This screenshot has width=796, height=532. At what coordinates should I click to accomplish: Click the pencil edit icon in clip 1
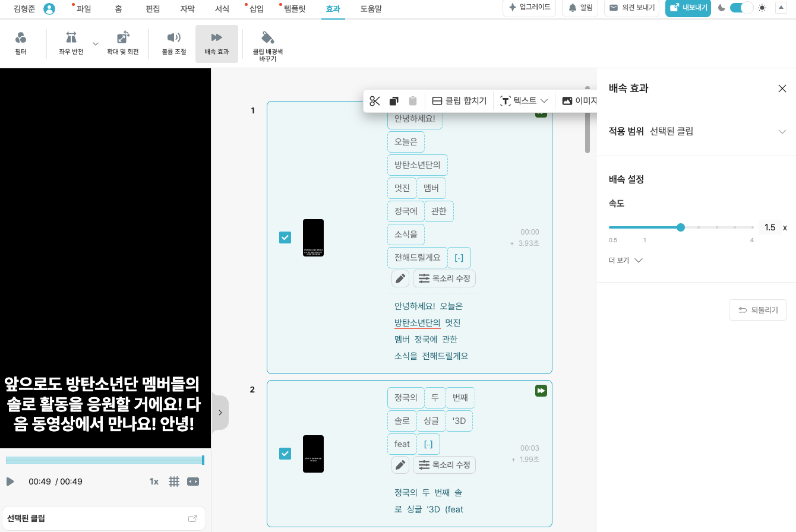coord(400,278)
